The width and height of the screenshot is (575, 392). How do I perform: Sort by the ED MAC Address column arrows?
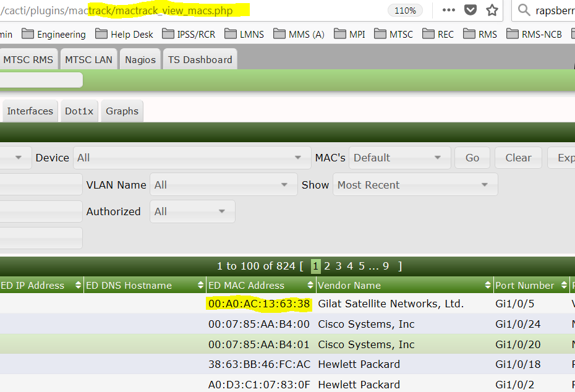click(311, 285)
